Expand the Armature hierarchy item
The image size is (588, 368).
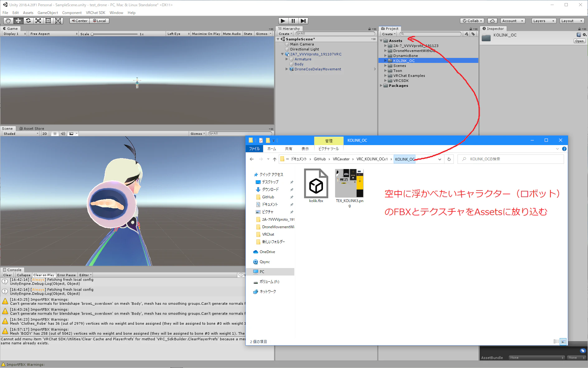pos(287,59)
